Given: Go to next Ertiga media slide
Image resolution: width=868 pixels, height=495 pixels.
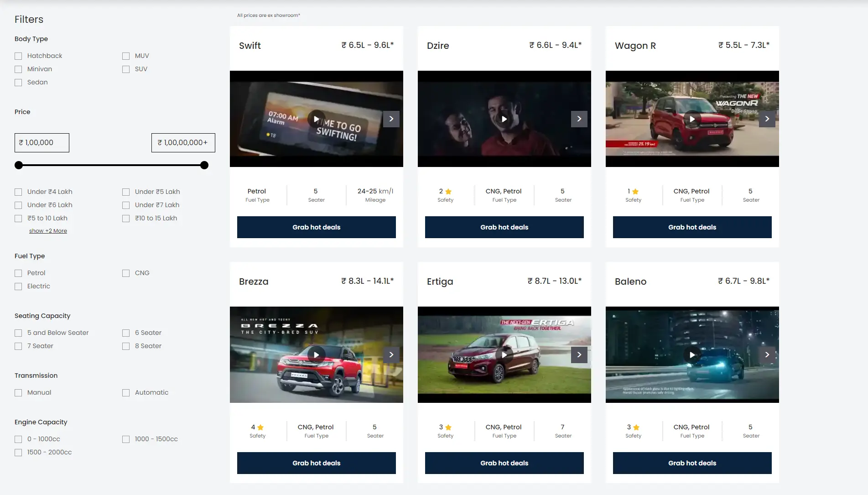Looking at the screenshot, I should (579, 355).
